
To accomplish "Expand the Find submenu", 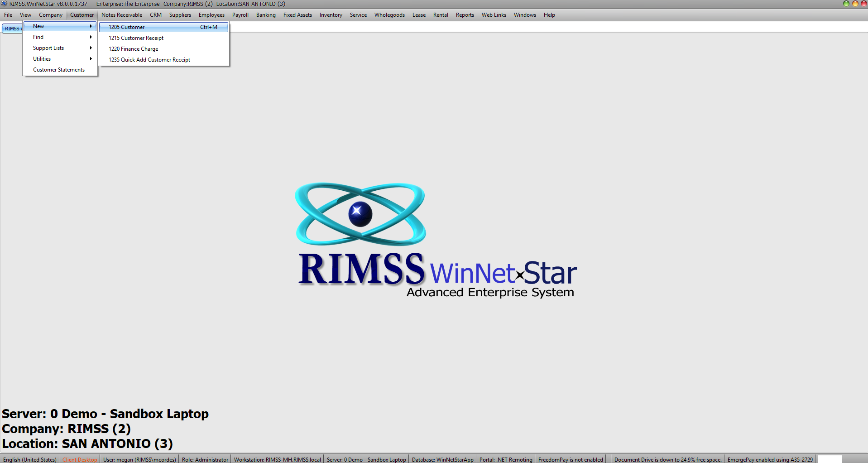I will [60, 37].
